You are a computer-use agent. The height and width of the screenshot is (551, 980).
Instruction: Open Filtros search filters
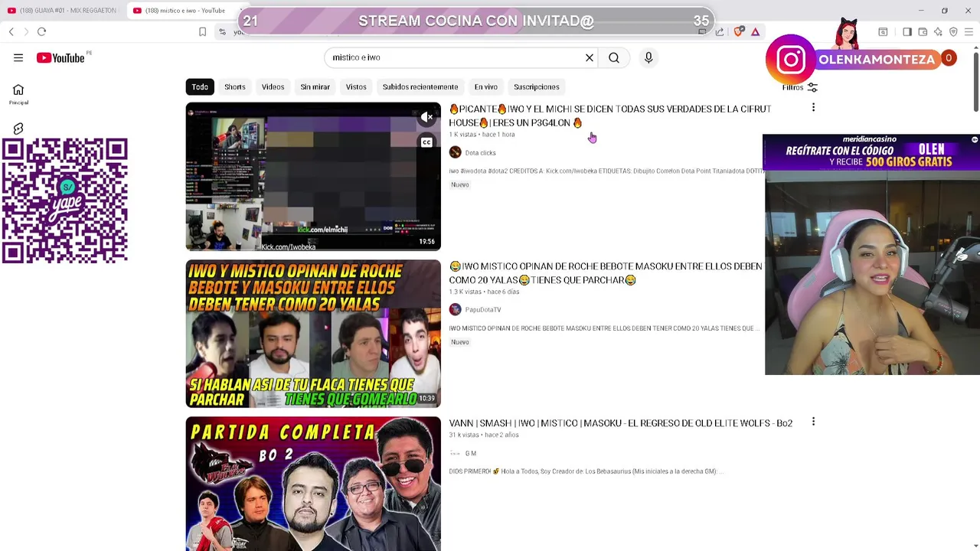tap(800, 87)
